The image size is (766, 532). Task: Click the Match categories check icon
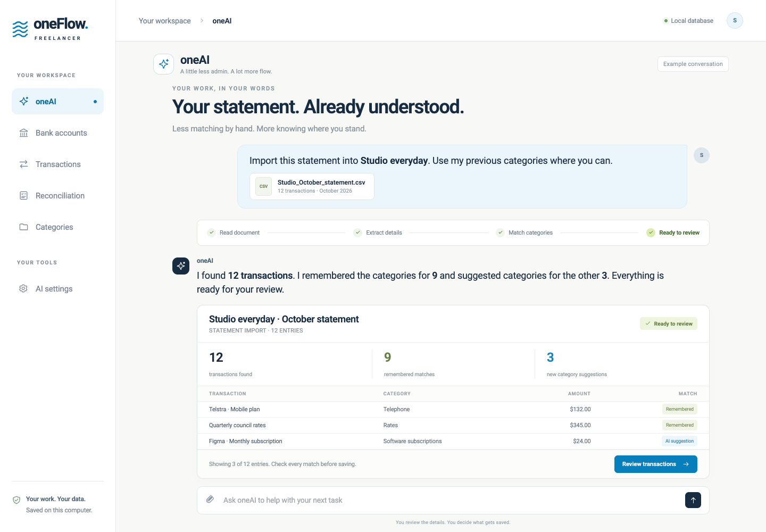[500, 232]
